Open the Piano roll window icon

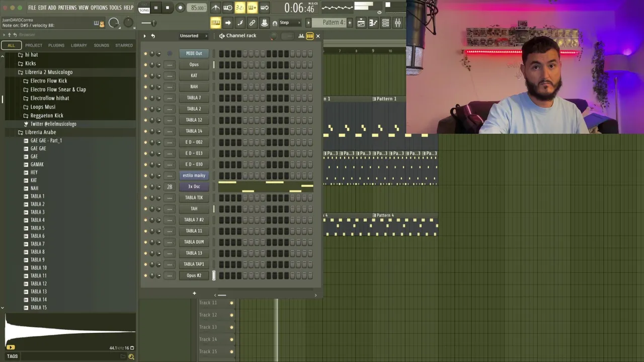373,23
